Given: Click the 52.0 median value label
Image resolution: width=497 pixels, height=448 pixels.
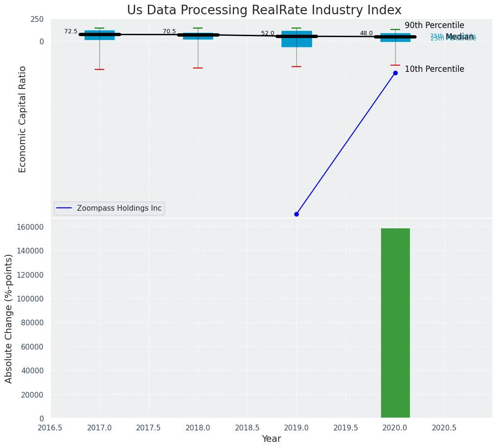Looking at the screenshot, I should [x=268, y=33].
